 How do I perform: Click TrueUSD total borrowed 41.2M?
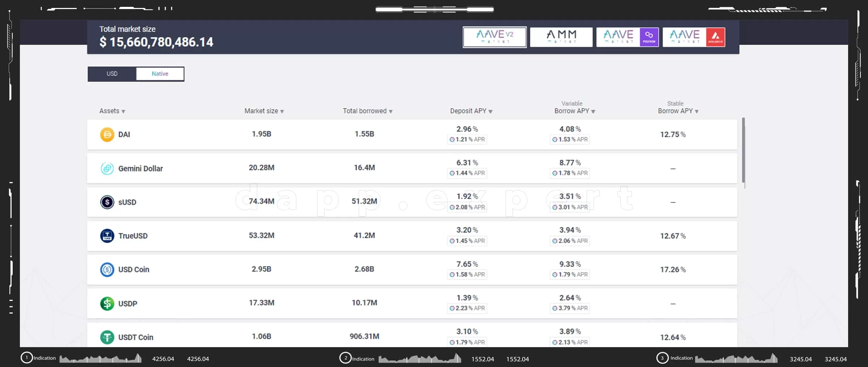coord(364,236)
